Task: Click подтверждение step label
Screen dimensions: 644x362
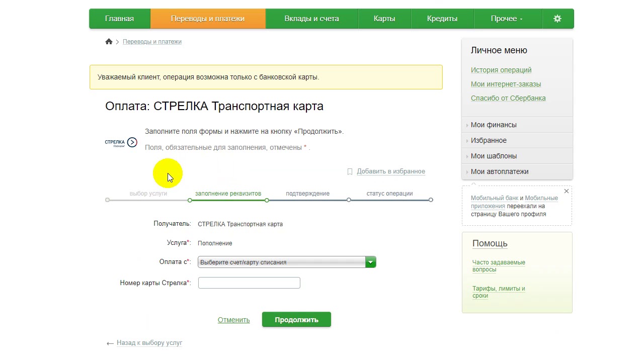Action: (308, 194)
